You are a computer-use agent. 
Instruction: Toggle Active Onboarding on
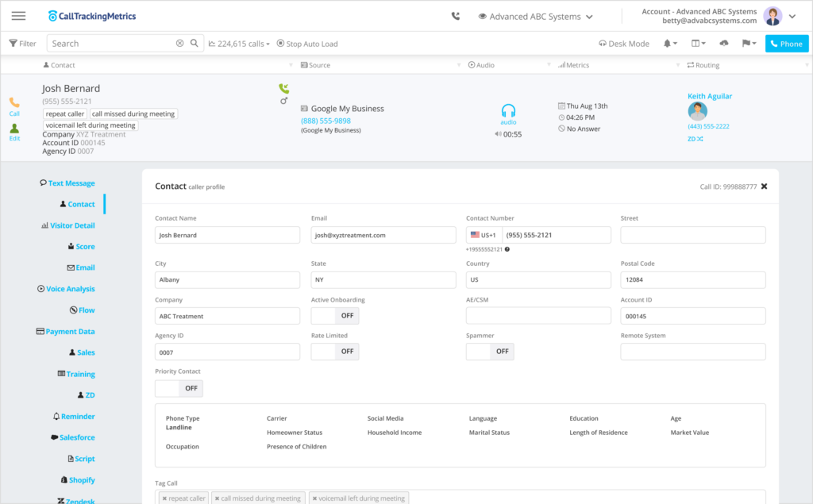tap(336, 315)
